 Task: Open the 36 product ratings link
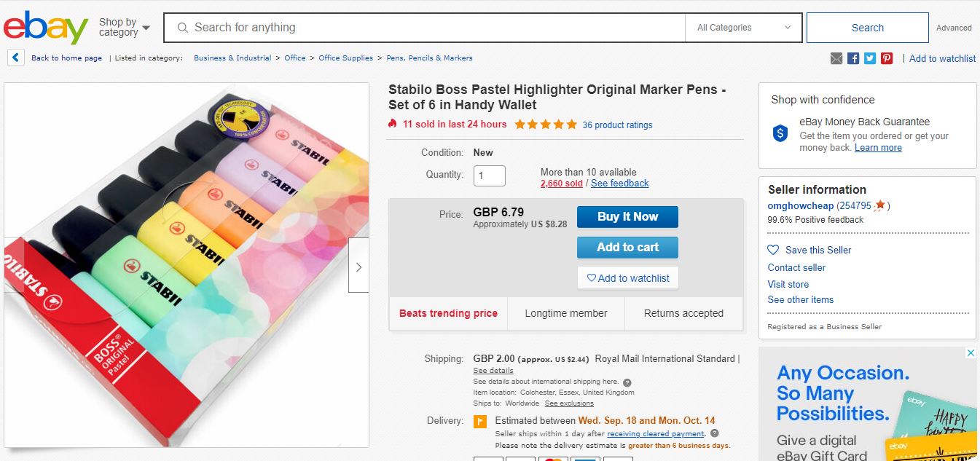pyautogui.click(x=617, y=125)
